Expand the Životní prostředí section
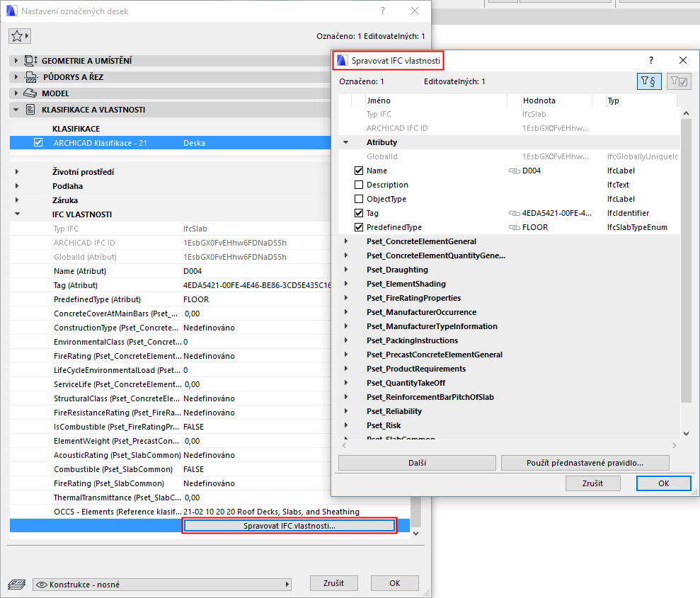The width and height of the screenshot is (700, 598). click(16, 171)
